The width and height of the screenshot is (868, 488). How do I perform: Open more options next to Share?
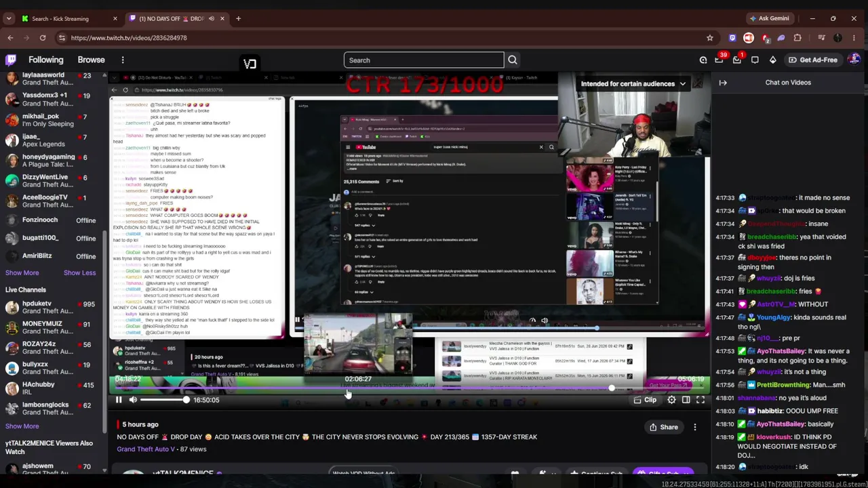click(x=695, y=427)
